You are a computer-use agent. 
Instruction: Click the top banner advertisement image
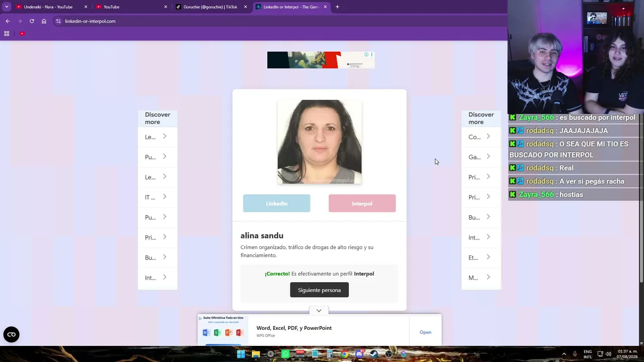coord(321,60)
